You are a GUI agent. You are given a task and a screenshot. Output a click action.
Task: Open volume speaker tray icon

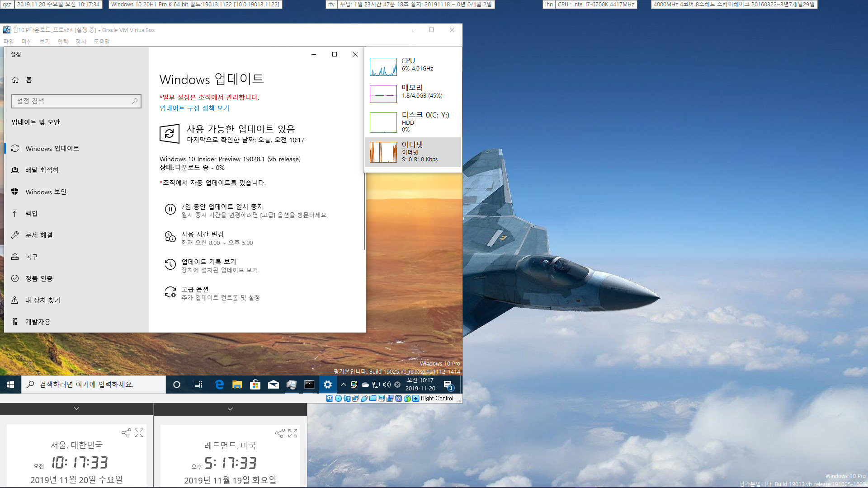coord(387,385)
